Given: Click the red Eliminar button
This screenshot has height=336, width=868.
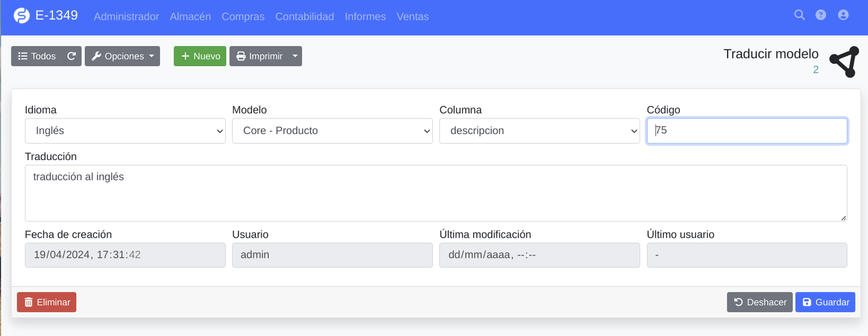Looking at the screenshot, I should point(47,302).
